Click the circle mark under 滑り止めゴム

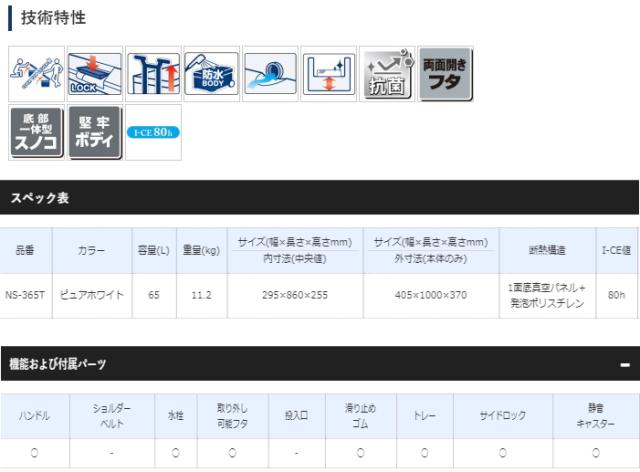tap(360, 452)
